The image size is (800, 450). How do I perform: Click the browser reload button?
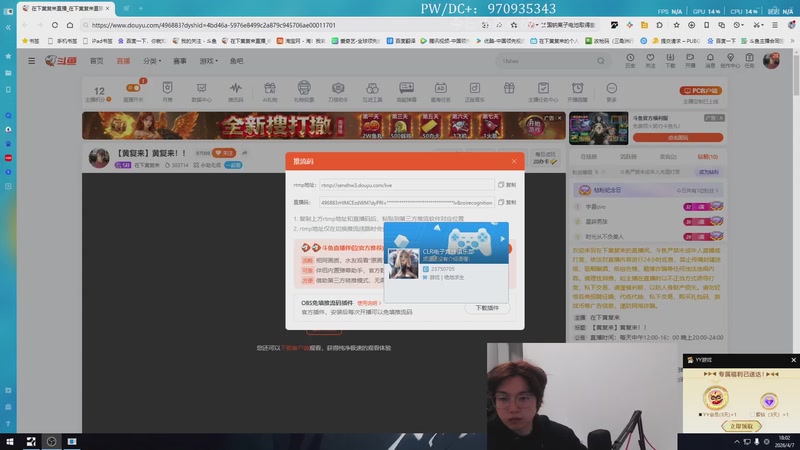coord(55,24)
